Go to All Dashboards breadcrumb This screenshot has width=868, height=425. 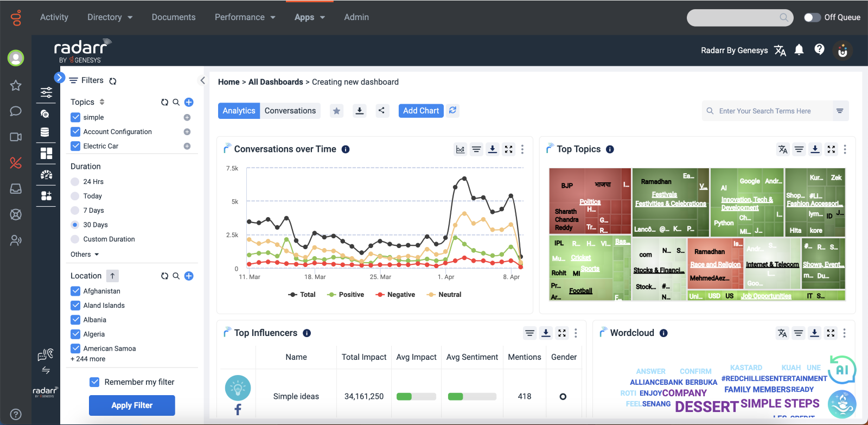click(x=276, y=82)
